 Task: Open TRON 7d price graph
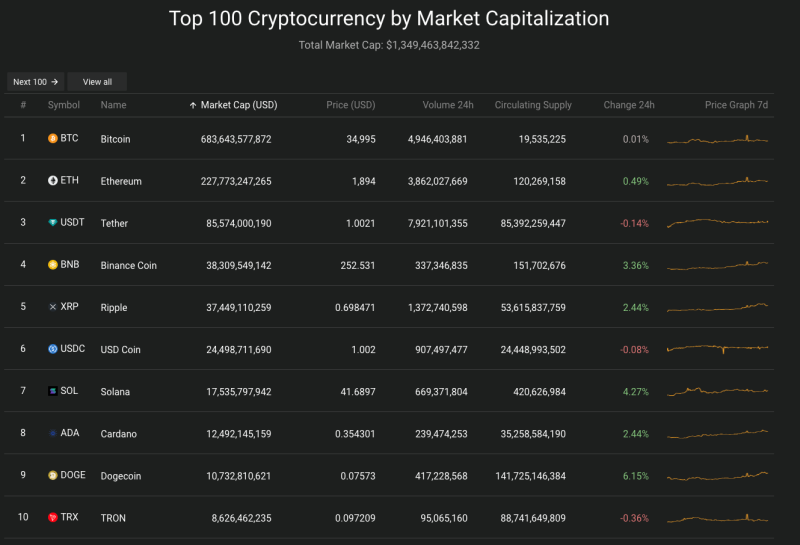[x=717, y=518]
